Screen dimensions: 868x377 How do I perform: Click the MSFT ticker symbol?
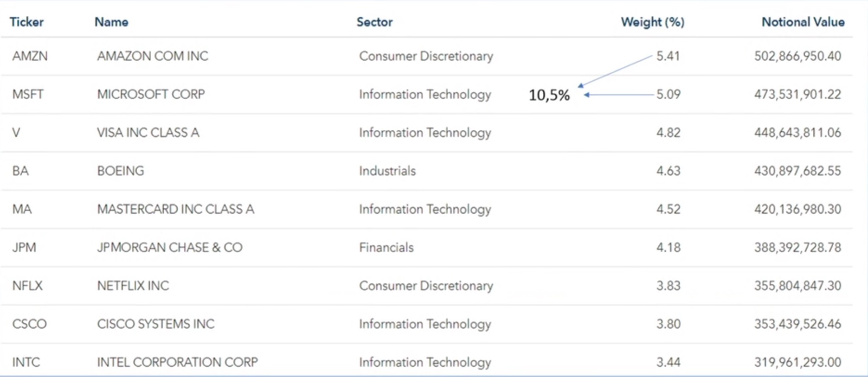28,94
